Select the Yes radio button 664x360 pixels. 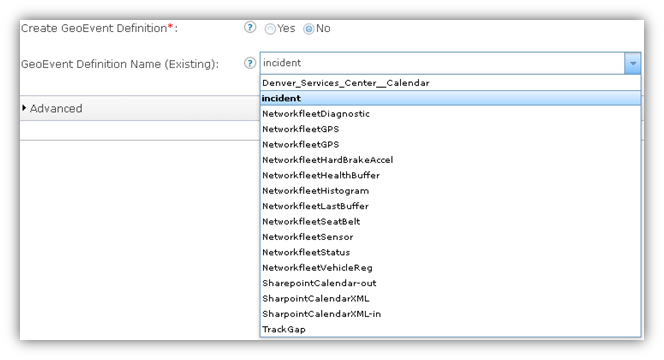click(x=270, y=29)
